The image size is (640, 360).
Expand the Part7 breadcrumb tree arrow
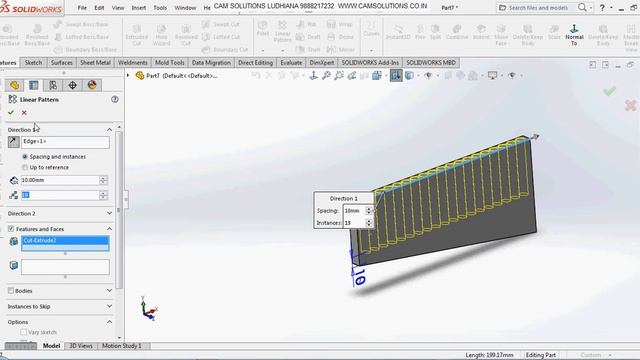point(128,76)
